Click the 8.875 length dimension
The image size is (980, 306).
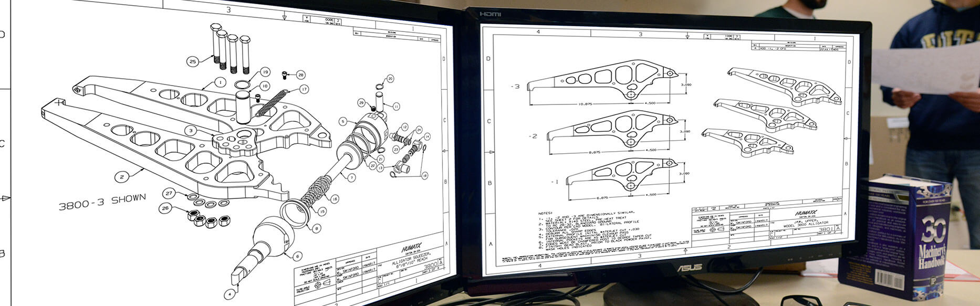click(x=594, y=152)
